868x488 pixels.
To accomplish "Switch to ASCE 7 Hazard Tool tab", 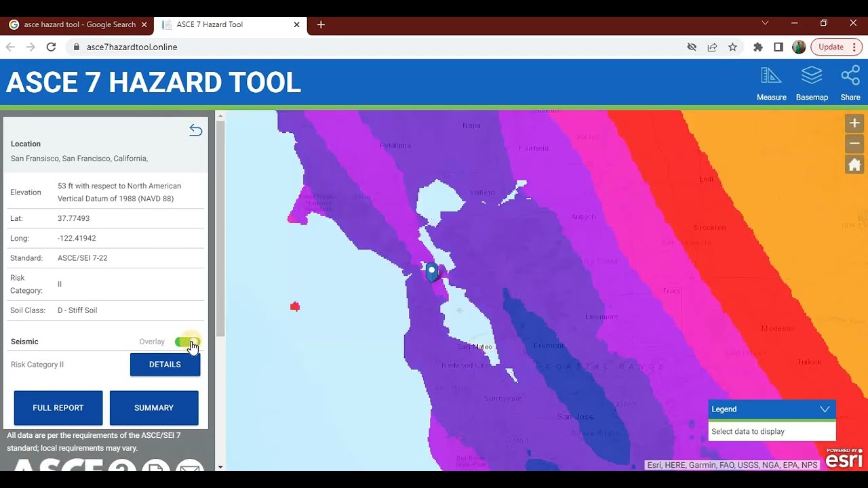I will click(229, 24).
